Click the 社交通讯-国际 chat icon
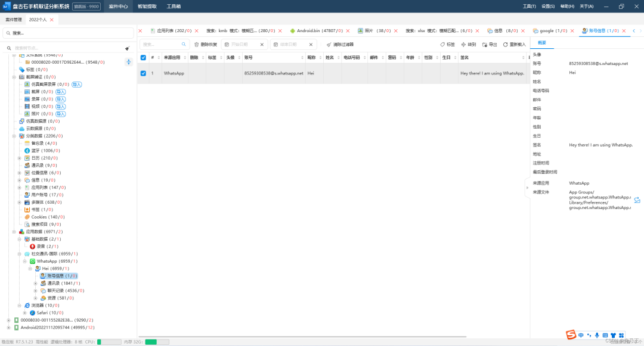Image resolution: width=644 pixels, height=346 pixels. pos(27,254)
